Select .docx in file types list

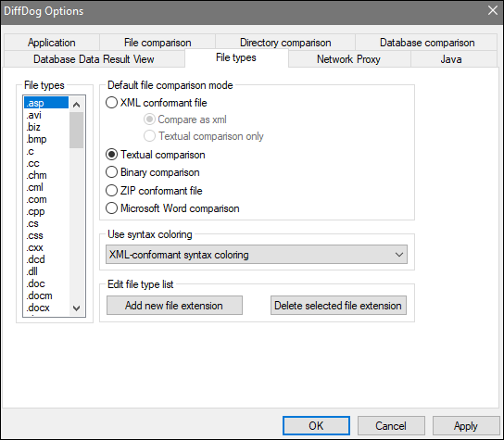46,308
